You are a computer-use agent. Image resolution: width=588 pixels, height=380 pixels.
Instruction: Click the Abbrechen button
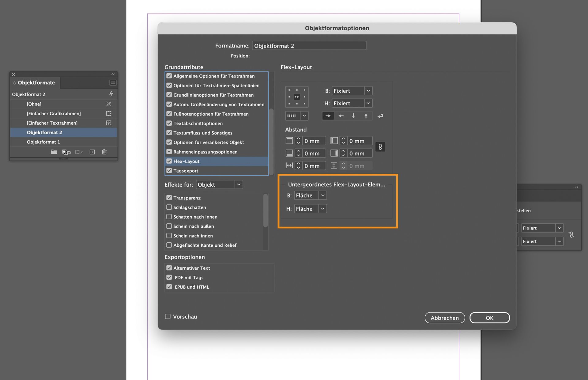pyautogui.click(x=444, y=318)
